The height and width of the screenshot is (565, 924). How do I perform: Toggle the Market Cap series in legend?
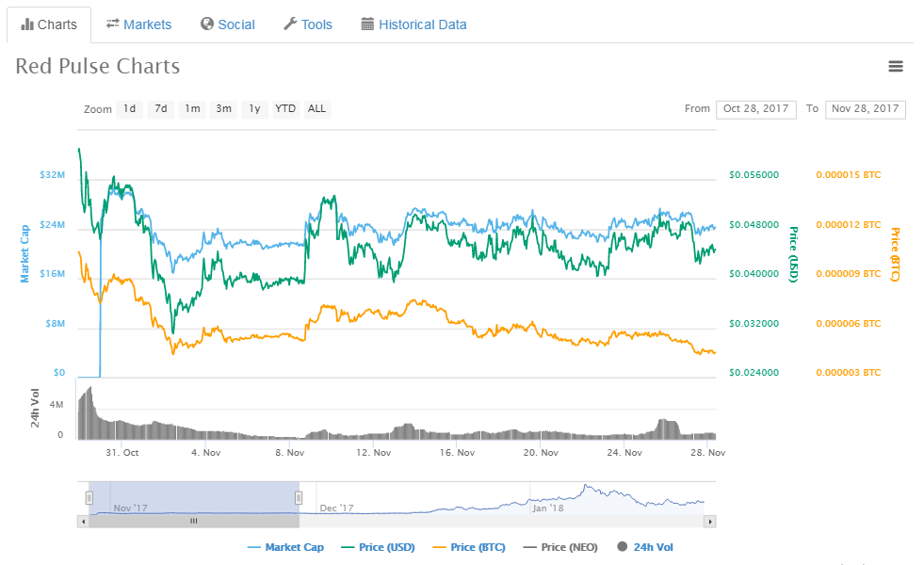tap(285, 547)
